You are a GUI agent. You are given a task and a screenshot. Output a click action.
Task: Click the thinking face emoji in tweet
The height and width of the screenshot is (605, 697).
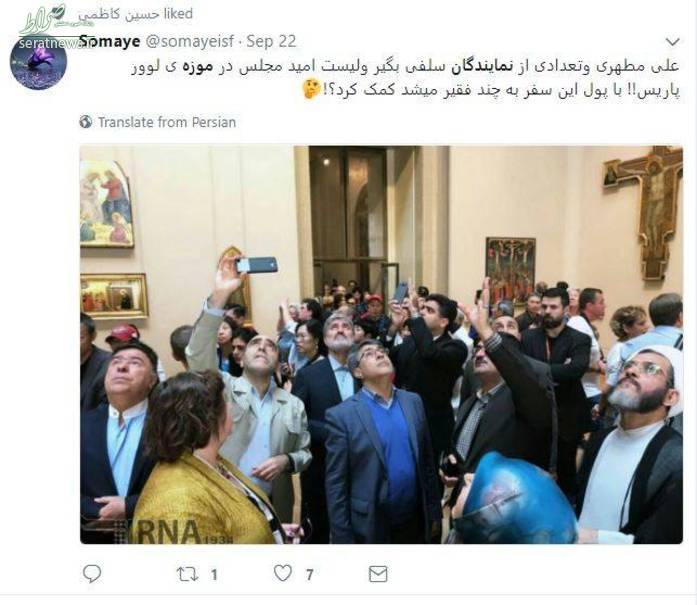pyautogui.click(x=311, y=89)
